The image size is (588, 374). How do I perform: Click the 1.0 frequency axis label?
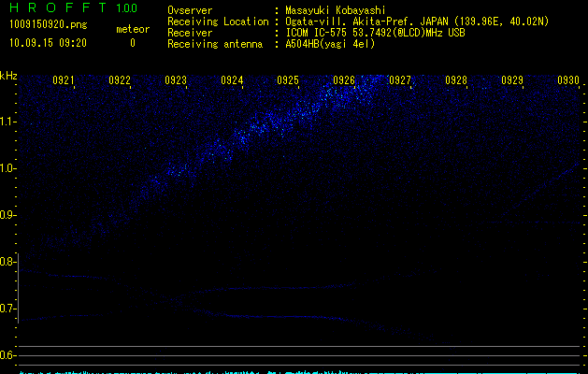(x=8, y=168)
